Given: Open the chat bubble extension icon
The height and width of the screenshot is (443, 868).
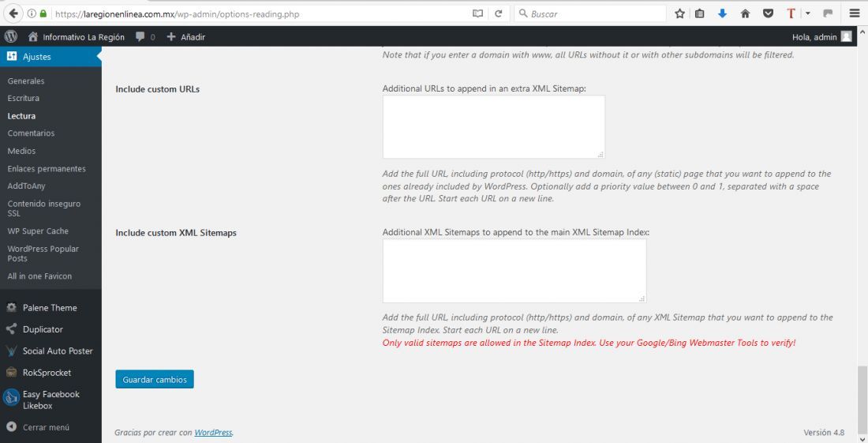Looking at the screenshot, I should 828,14.
